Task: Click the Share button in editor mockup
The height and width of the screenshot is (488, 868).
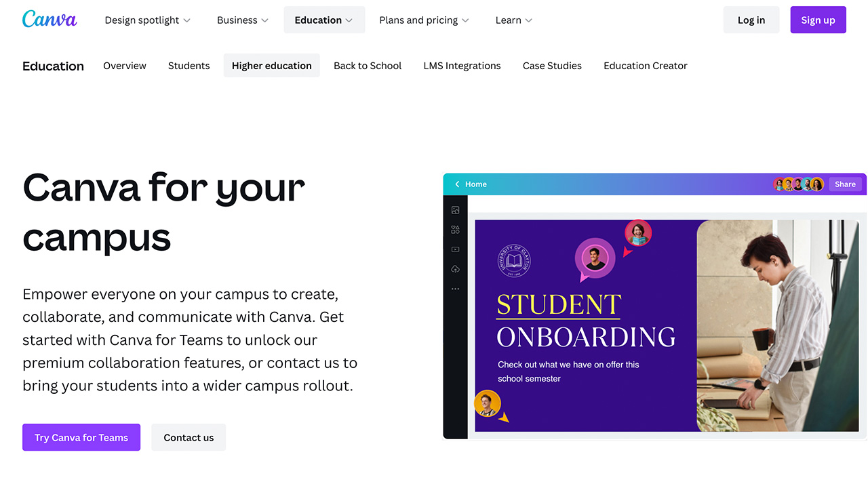Action: coord(845,184)
